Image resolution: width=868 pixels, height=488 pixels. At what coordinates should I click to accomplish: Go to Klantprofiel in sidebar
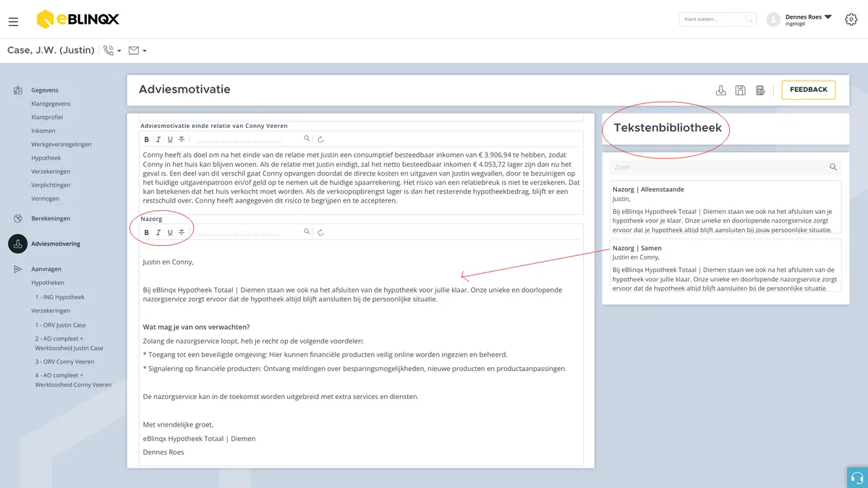48,117
